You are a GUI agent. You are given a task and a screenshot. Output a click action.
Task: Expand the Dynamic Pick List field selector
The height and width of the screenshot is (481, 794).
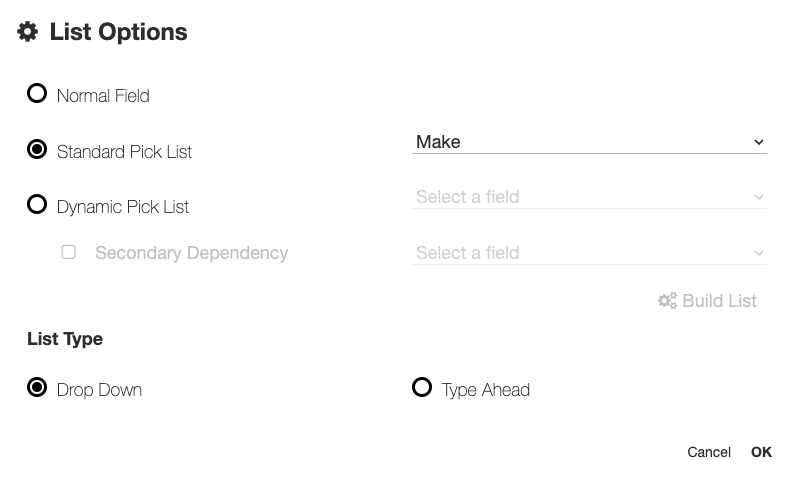pyautogui.click(x=588, y=197)
